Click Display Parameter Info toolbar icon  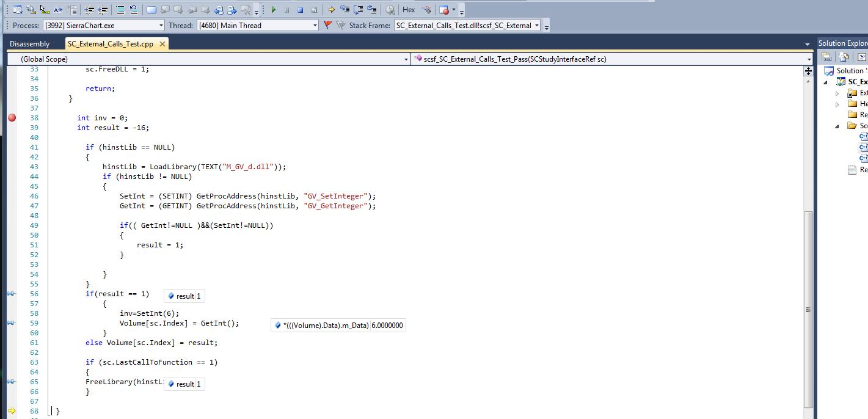pyautogui.click(x=31, y=10)
